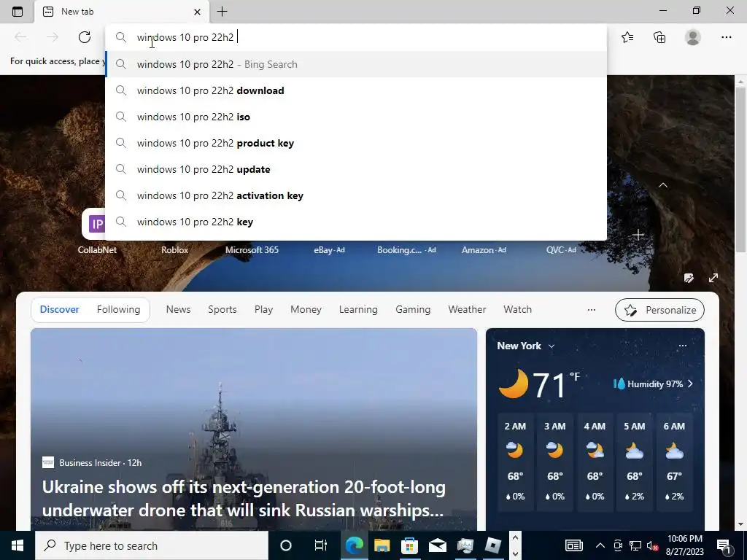Open Settings and more menu
The image size is (747, 560).
[x=726, y=37]
